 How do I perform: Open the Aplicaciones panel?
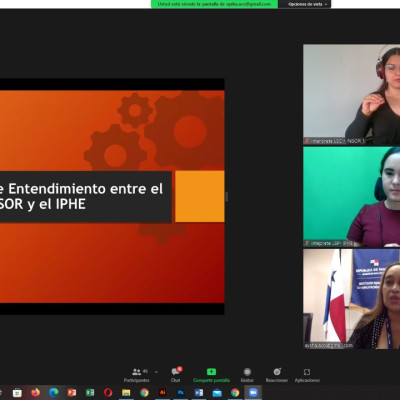pyautogui.click(x=307, y=375)
